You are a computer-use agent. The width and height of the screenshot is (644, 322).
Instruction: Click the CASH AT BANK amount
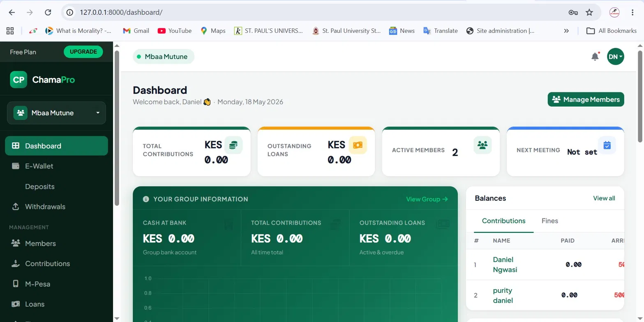(169, 239)
